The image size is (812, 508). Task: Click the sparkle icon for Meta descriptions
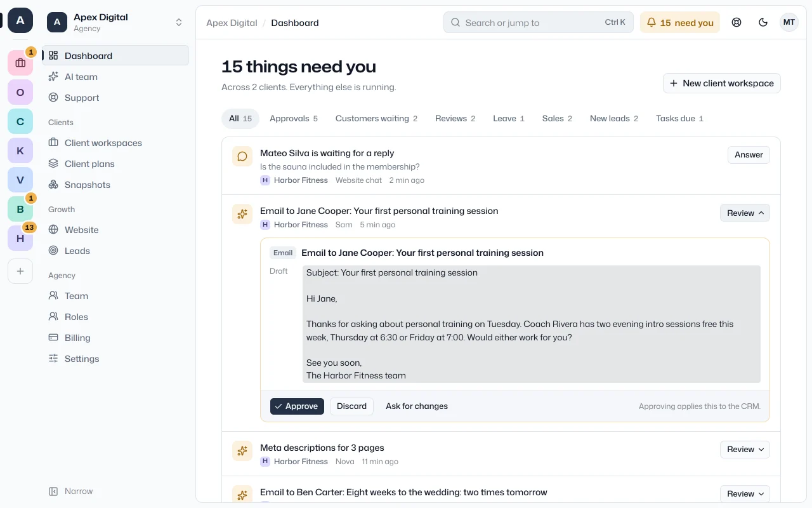pyautogui.click(x=242, y=451)
